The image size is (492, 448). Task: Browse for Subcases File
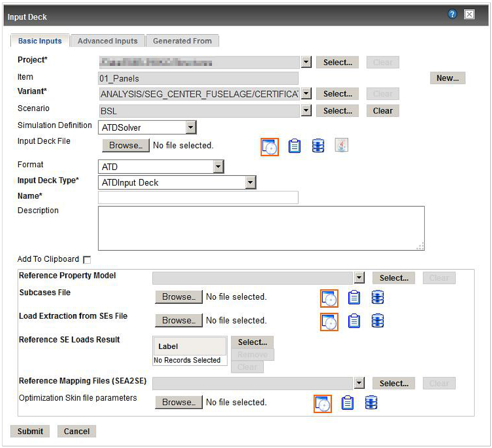click(179, 297)
